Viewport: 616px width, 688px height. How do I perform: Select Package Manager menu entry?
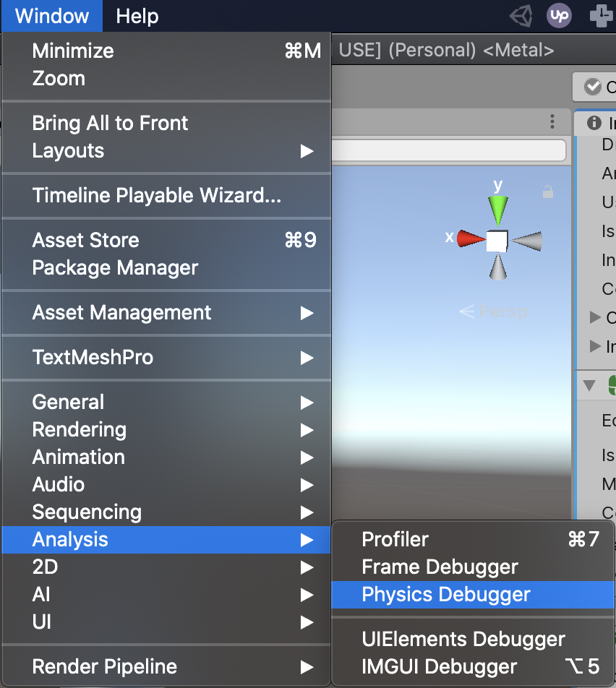[x=115, y=268]
